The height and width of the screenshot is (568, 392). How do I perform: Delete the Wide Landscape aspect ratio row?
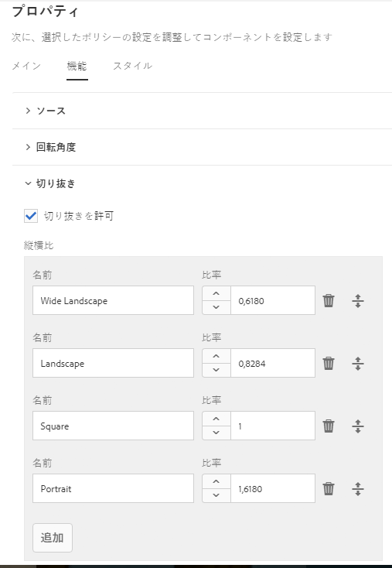(329, 301)
